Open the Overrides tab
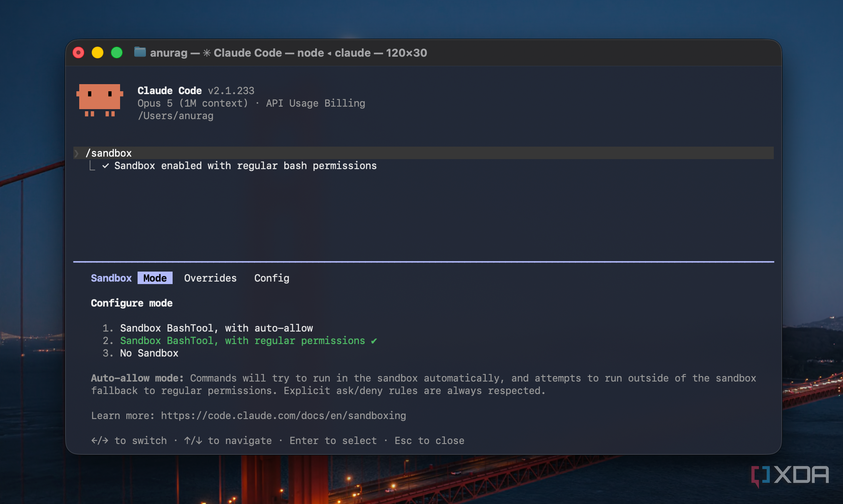This screenshot has width=843, height=504. [x=210, y=278]
